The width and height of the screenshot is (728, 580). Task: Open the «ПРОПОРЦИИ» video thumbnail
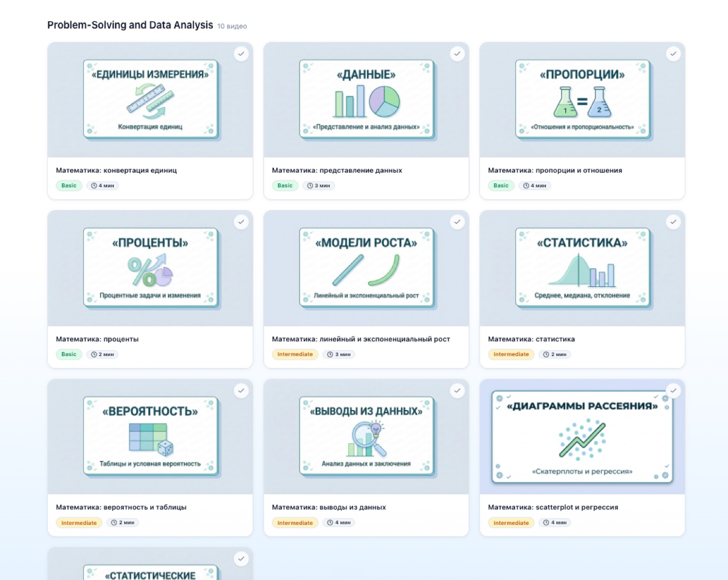582,100
